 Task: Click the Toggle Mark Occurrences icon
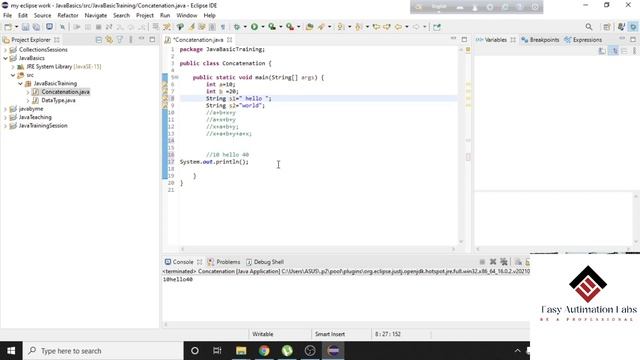pyautogui.click(x=191, y=27)
